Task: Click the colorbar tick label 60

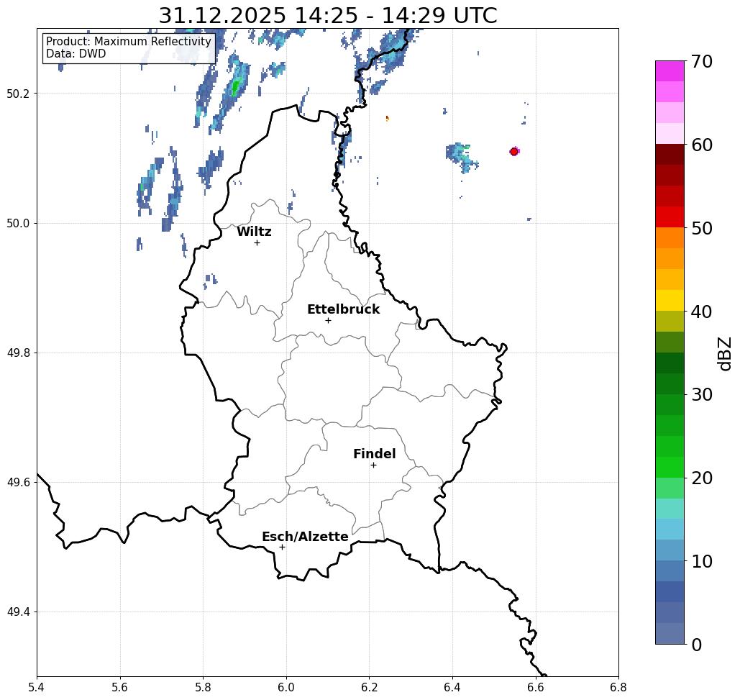Action: point(702,145)
